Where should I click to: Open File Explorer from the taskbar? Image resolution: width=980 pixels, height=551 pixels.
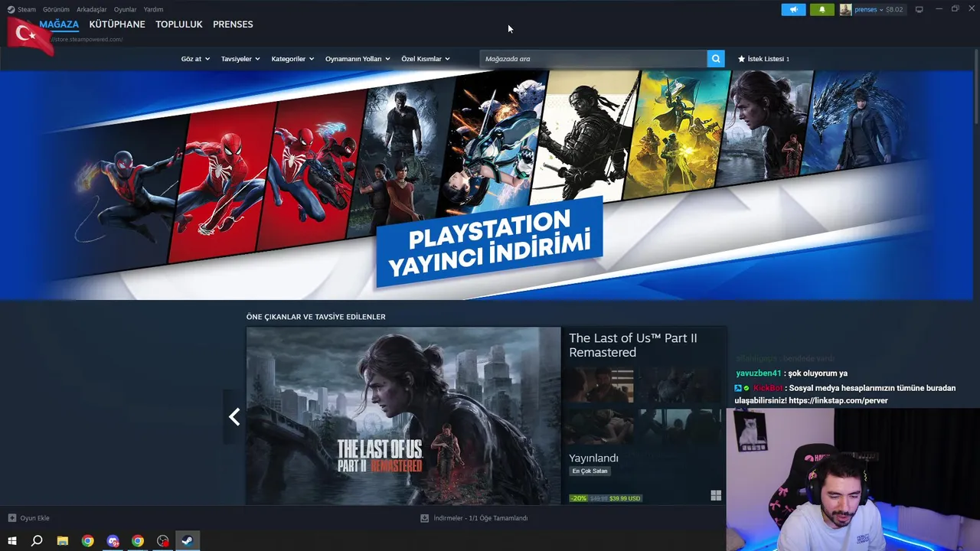63,541
